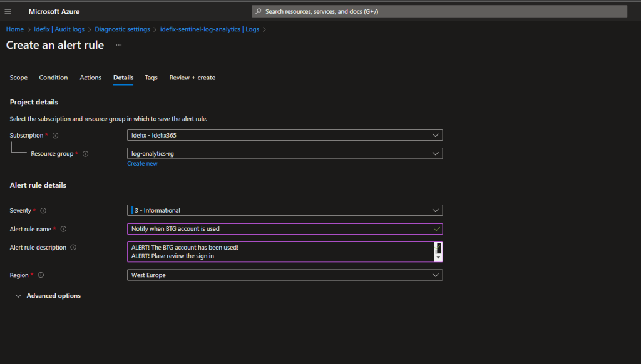Show info tooltip for Resource group
Image resolution: width=641 pixels, height=364 pixels.
pyautogui.click(x=85, y=154)
